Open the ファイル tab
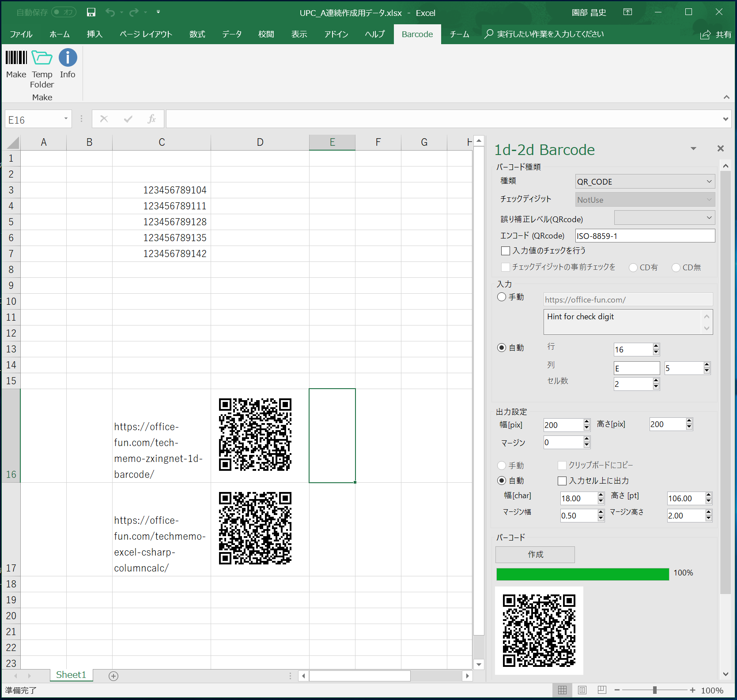The image size is (737, 700). pyautogui.click(x=21, y=34)
